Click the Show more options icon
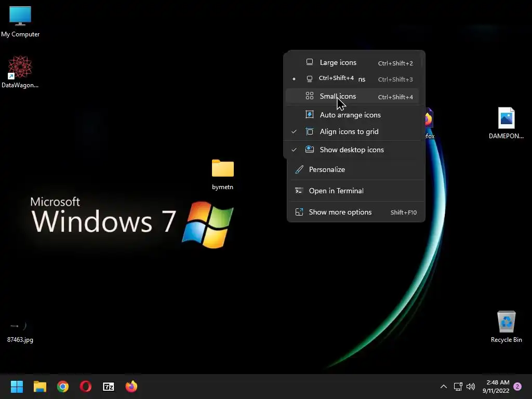Screen dimensions: 532x399 point(299,212)
